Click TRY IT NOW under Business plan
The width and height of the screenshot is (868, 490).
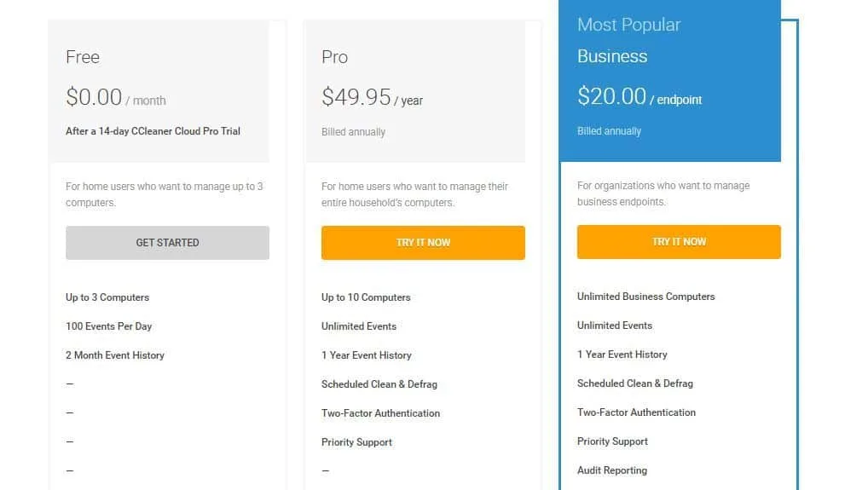[679, 242]
